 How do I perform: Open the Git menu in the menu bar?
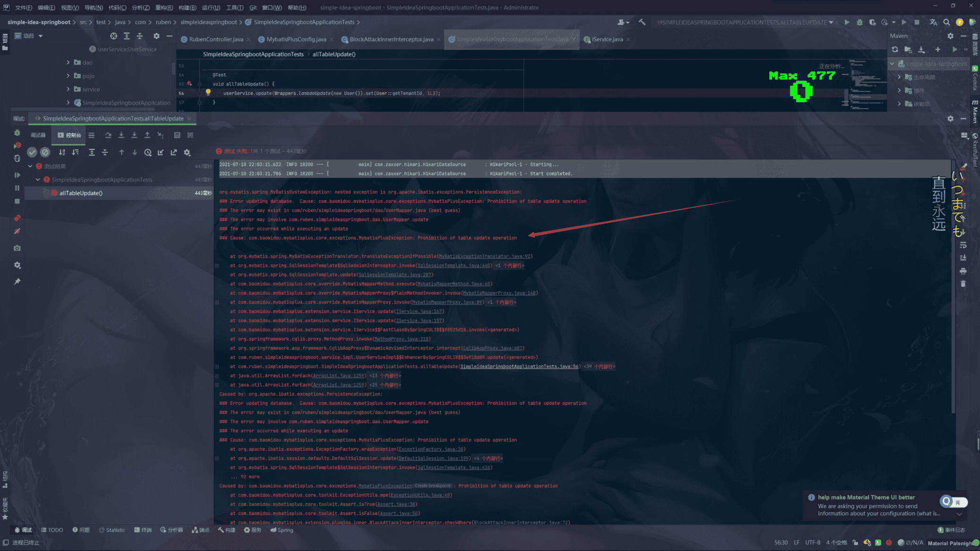pos(253,8)
